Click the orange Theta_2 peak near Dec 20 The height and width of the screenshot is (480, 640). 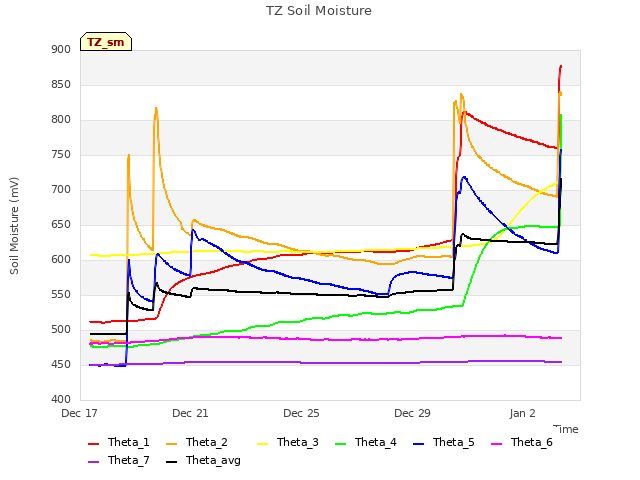point(156,109)
